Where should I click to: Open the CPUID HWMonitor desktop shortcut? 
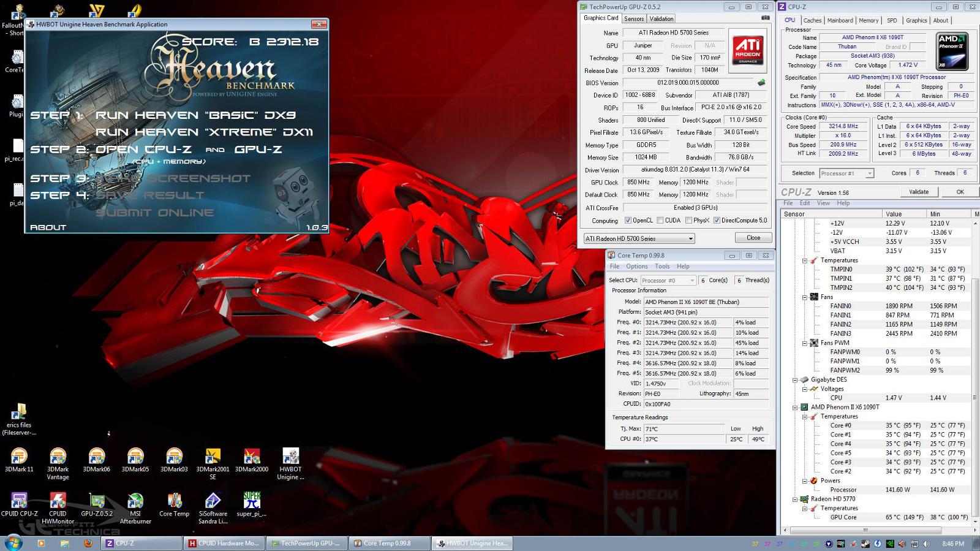pos(58,508)
